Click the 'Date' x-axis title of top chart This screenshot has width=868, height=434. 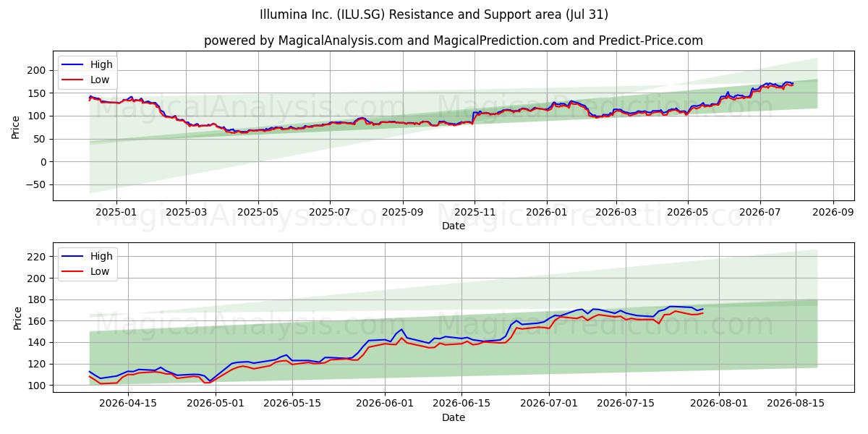[454, 226]
